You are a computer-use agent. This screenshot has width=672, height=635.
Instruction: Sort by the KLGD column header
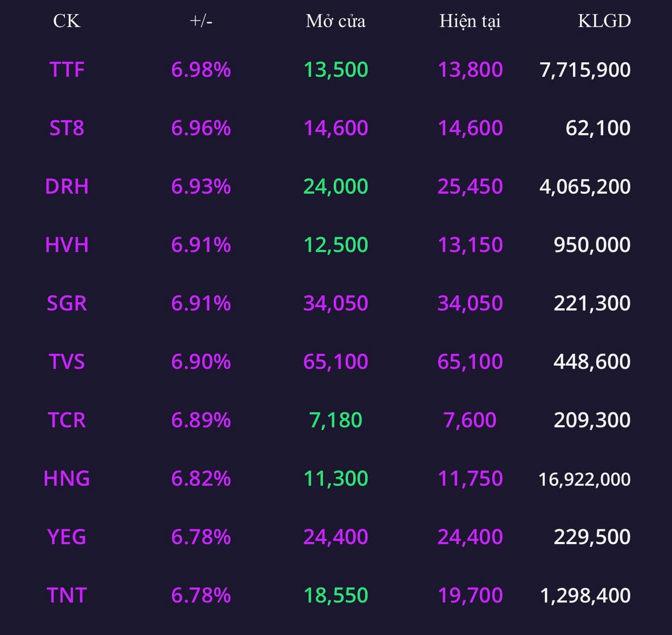[605, 21]
